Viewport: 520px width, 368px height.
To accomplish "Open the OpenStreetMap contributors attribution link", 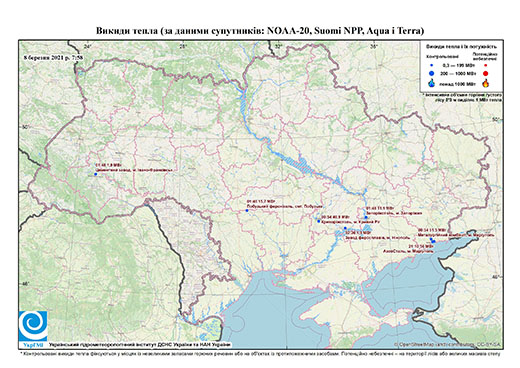I will 448,344.
